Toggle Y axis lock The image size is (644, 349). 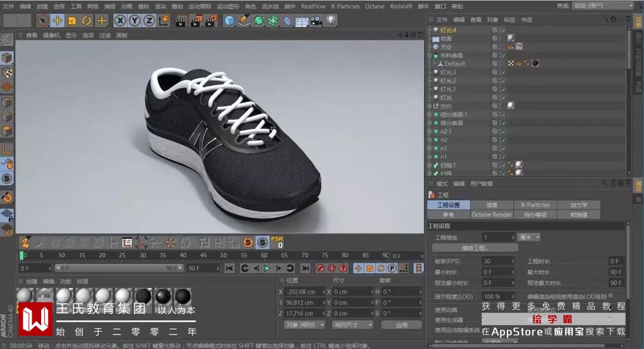135,21
